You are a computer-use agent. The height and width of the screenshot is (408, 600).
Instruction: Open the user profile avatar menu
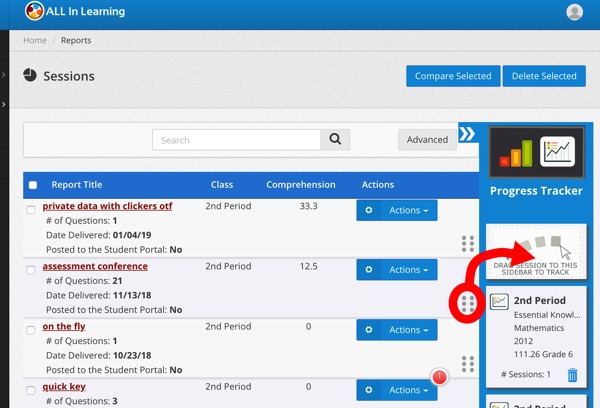click(574, 13)
